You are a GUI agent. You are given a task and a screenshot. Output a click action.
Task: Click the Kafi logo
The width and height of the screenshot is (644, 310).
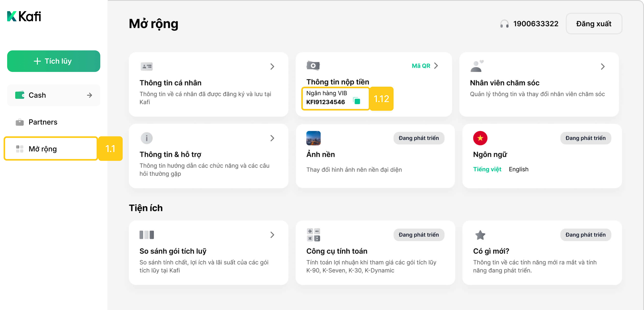[24, 16]
